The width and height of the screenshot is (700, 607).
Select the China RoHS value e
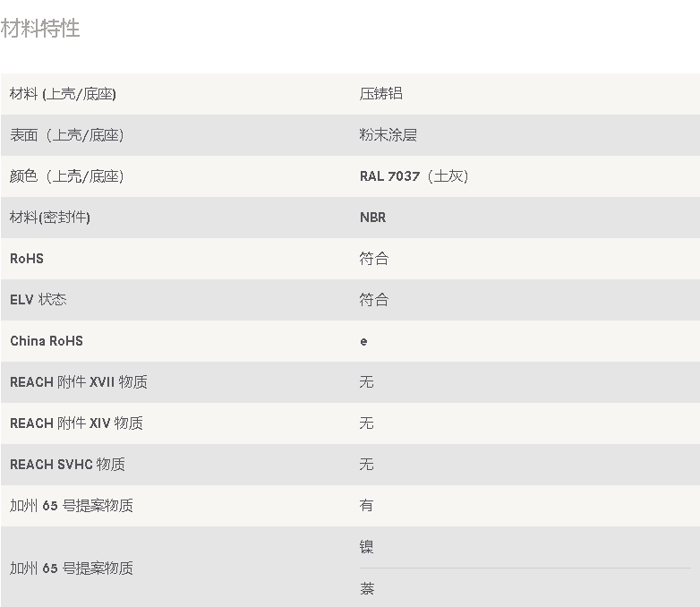tap(363, 342)
